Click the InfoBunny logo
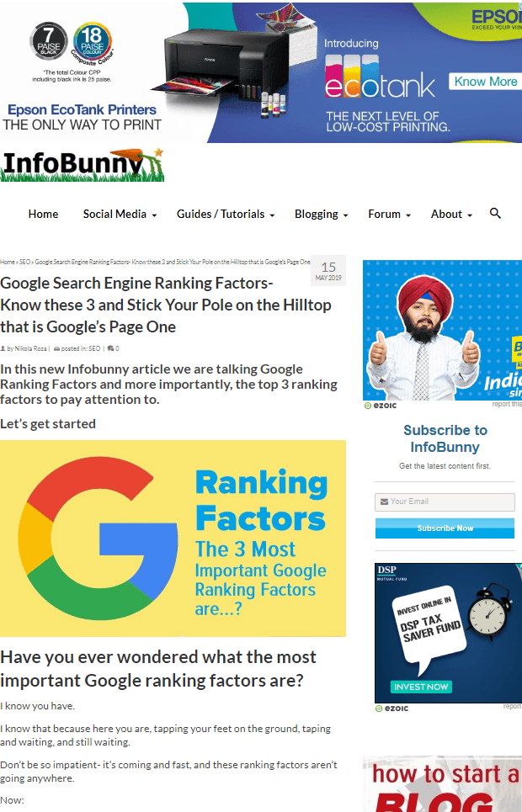The width and height of the screenshot is (522, 812). coord(83,165)
